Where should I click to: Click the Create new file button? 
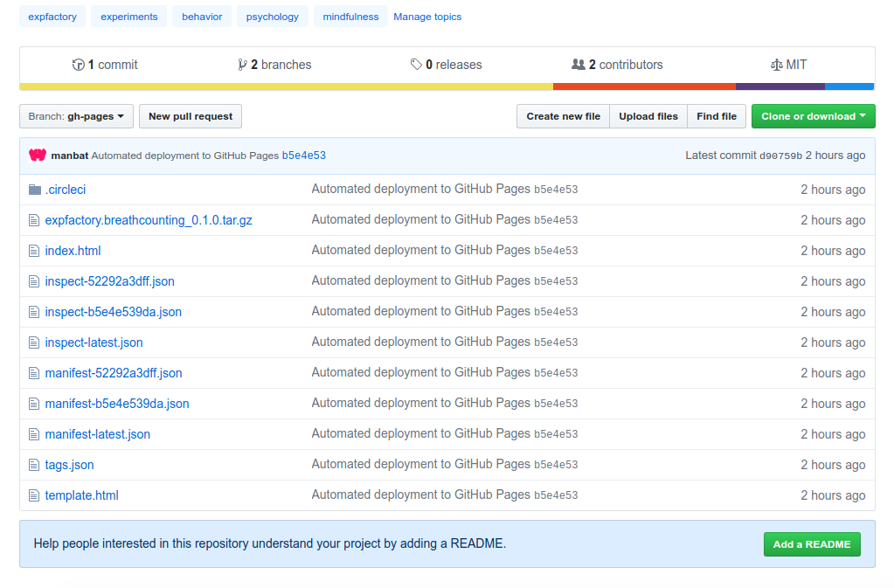pos(564,116)
